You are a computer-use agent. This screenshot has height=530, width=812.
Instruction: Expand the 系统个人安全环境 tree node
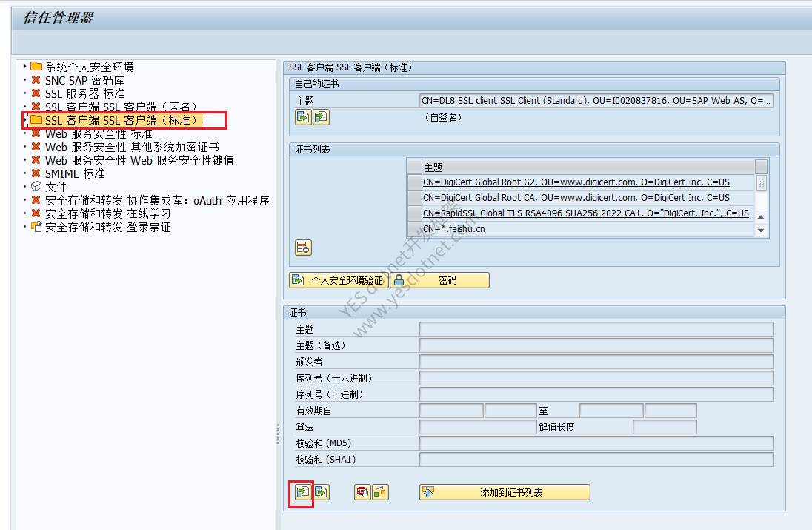[x=25, y=66]
